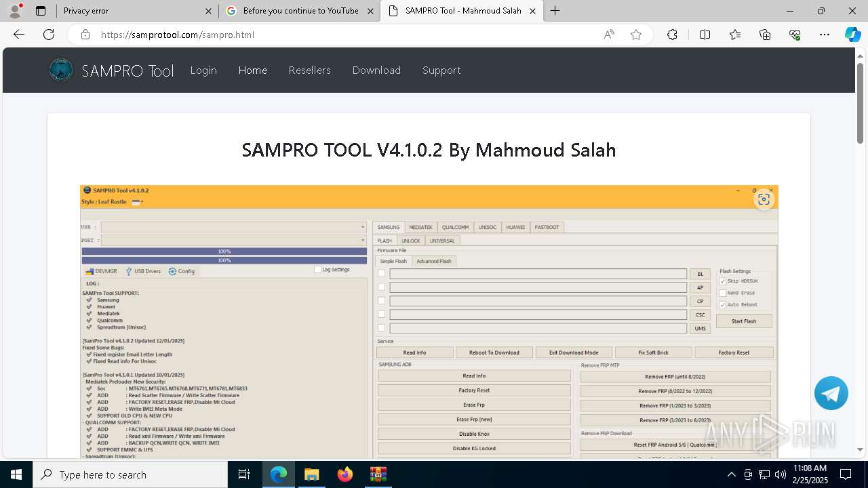
Task: Add this page to favorites star
Action: (636, 35)
